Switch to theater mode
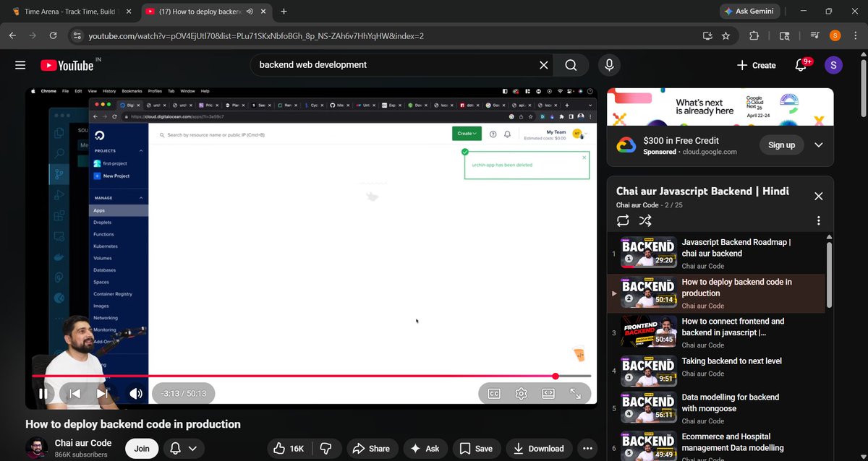 tap(548, 394)
